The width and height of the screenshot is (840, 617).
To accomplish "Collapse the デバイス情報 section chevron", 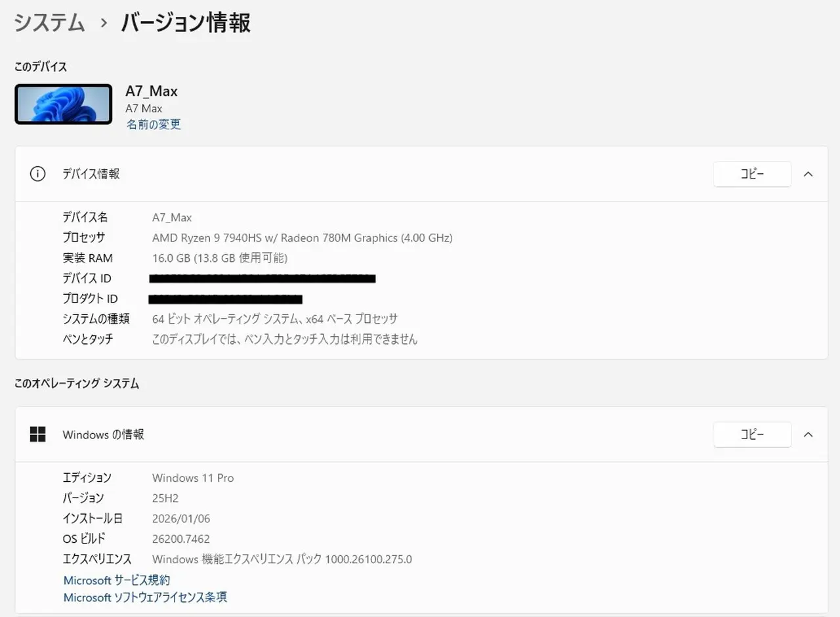I will [808, 174].
